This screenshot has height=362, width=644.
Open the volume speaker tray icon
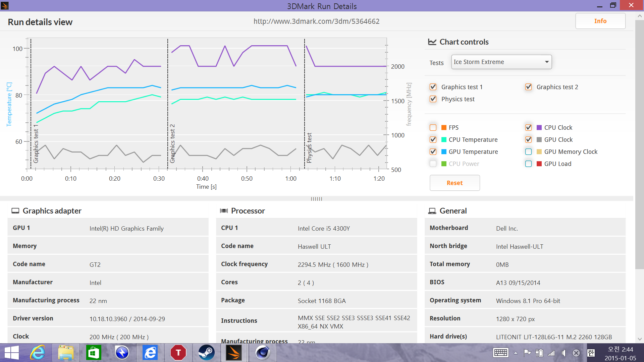pyautogui.click(x=564, y=353)
